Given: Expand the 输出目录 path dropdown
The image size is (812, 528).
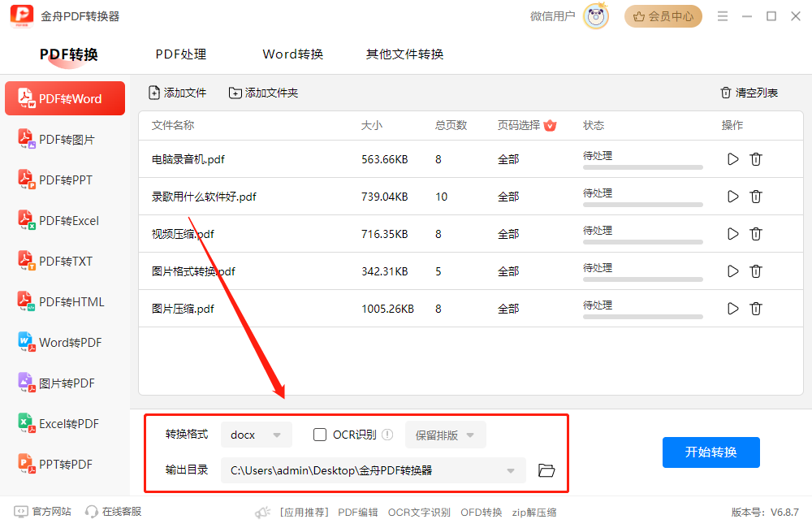Looking at the screenshot, I should pyautogui.click(x=511, y=470).
